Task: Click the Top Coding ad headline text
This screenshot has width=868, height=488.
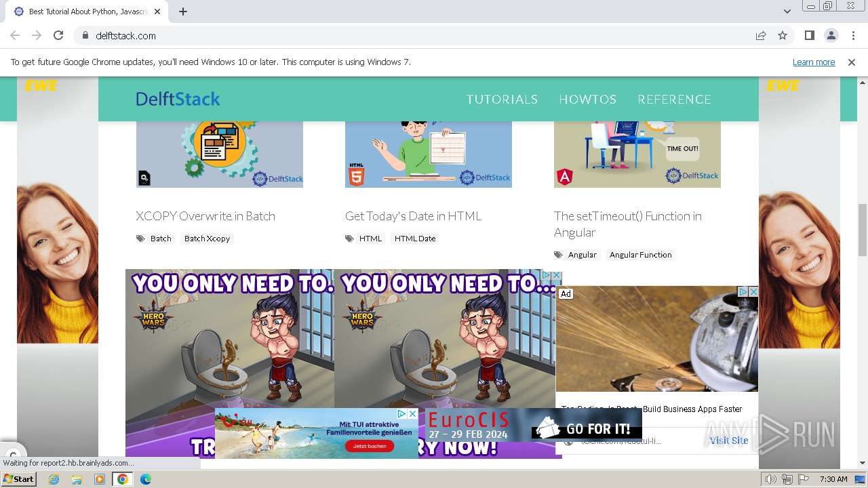Action: coord(652,409)
